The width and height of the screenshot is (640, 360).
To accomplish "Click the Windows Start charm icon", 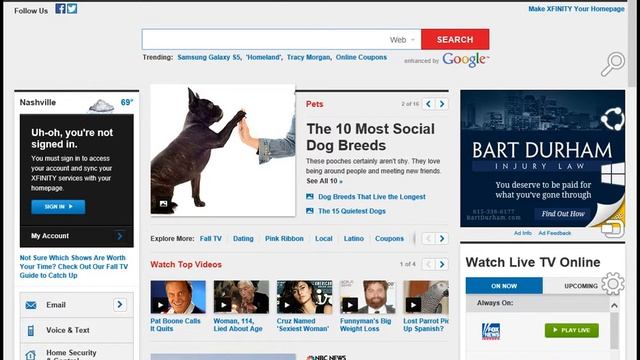I will [613, 174].
